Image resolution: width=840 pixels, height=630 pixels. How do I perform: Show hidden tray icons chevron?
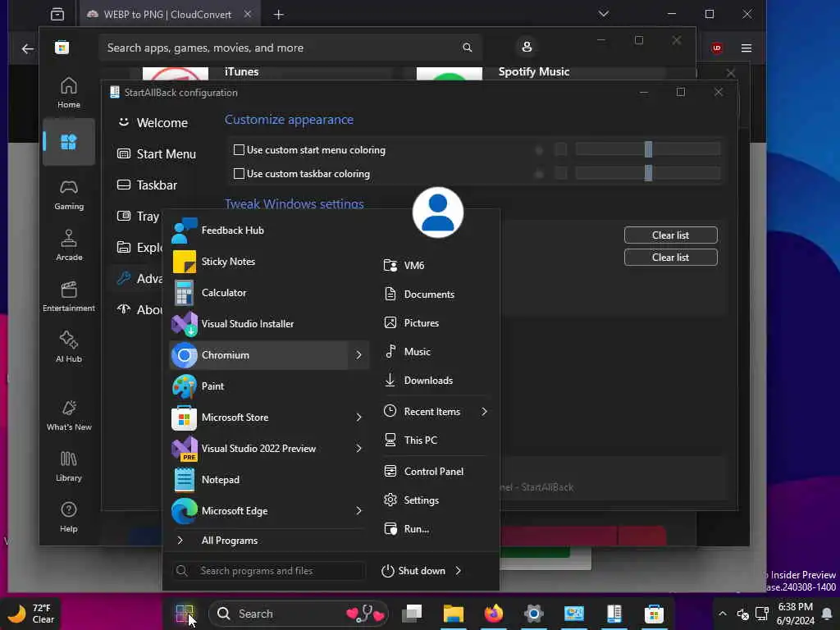pyautogui.click(x=723, y=614)
